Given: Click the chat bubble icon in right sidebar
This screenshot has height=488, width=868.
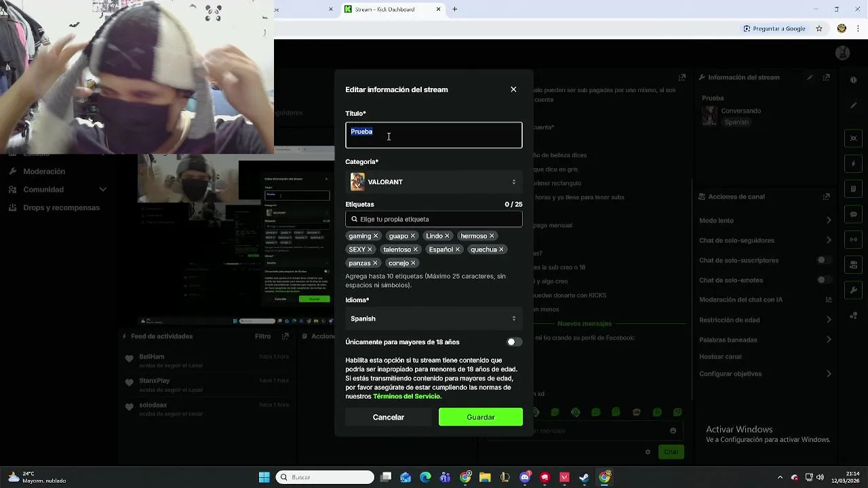Looking at the screenshot, I should 854,214.
